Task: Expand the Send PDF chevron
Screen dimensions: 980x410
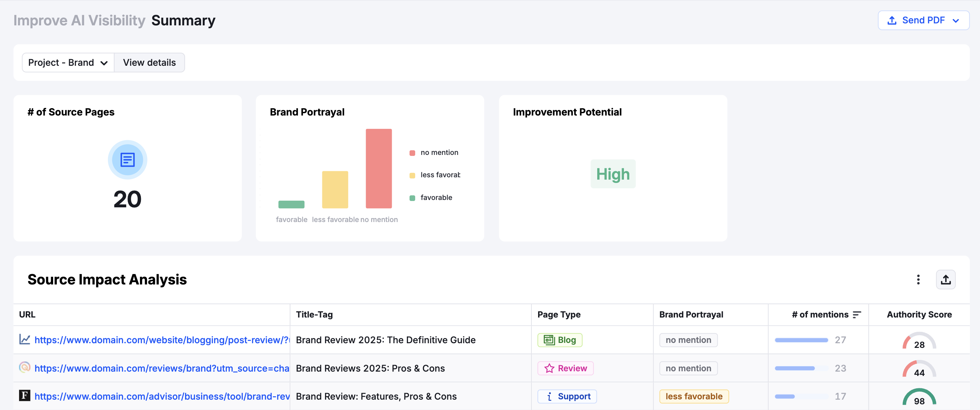Action: [956, 20]
